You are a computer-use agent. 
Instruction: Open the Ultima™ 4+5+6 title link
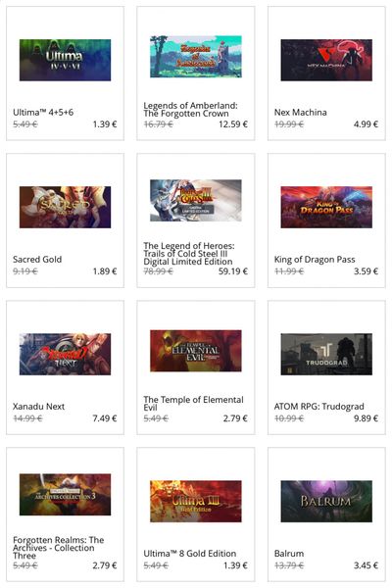(x=43, y=112)
